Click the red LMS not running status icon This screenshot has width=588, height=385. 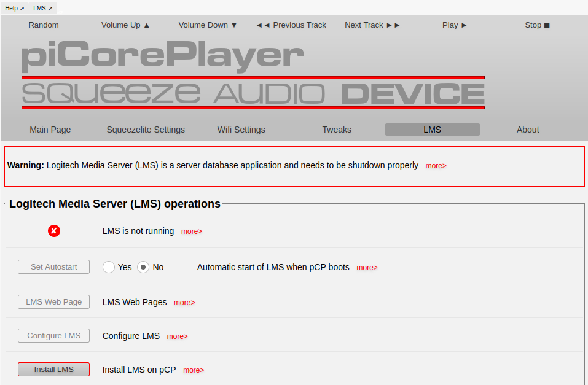pyautogui.click(x=54, y=231)
